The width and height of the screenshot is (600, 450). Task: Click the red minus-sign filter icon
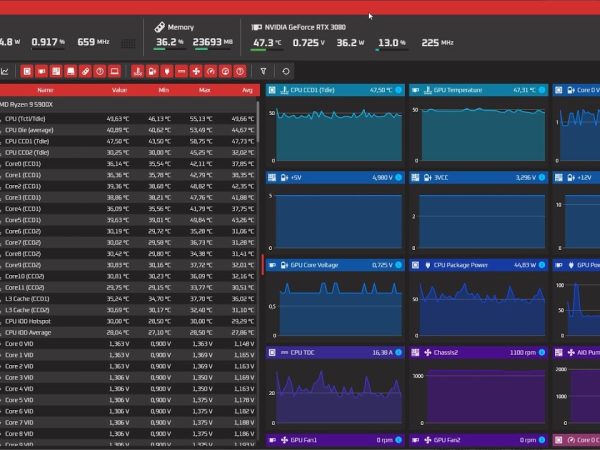pos(181,71)
